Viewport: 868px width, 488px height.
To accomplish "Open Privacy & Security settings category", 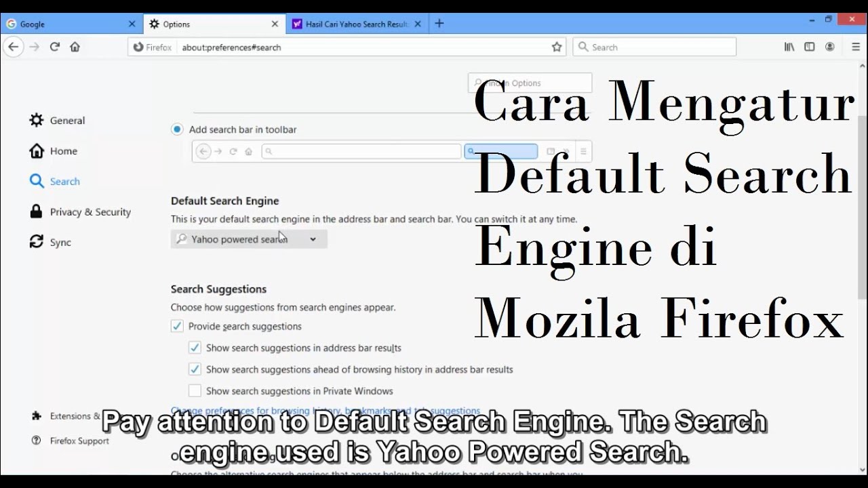I will point(80,211).
